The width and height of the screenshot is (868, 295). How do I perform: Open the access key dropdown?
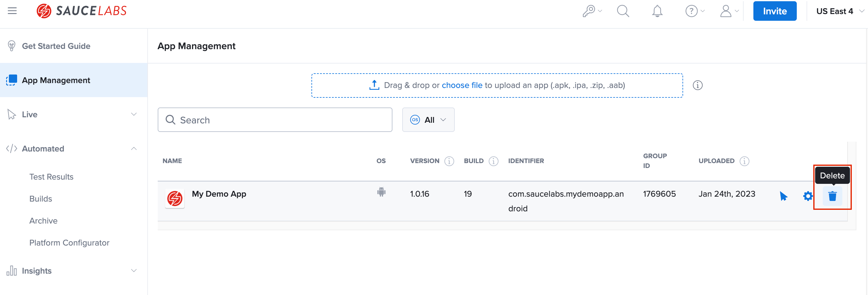tap(592, 11)
